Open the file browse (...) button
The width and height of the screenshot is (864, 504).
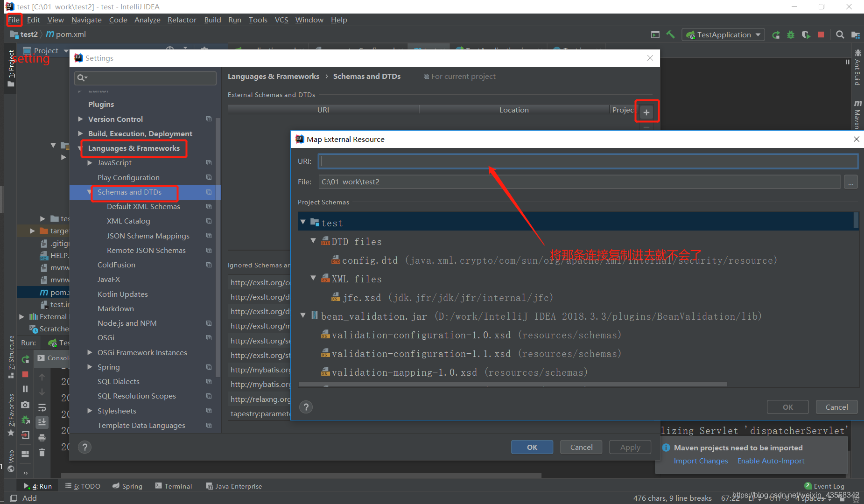851,182
